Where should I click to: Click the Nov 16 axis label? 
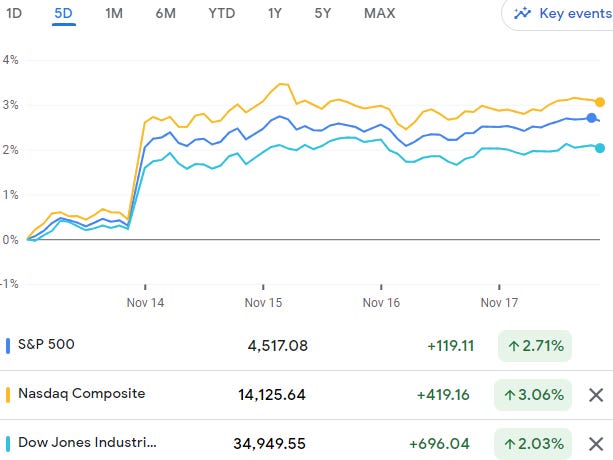coord(381,302)
